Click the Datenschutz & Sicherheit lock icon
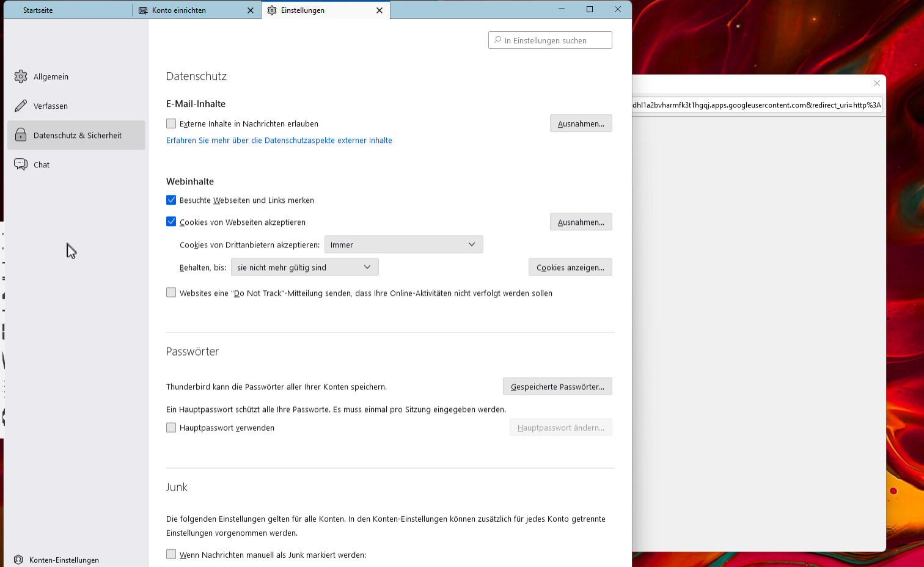 point(21,135)
